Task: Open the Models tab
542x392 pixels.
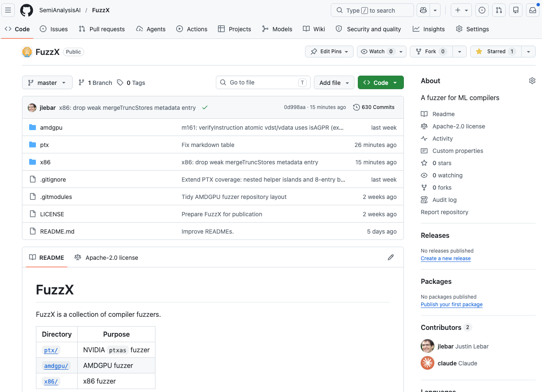Action: pyautogui.click(x=277, y=29)
